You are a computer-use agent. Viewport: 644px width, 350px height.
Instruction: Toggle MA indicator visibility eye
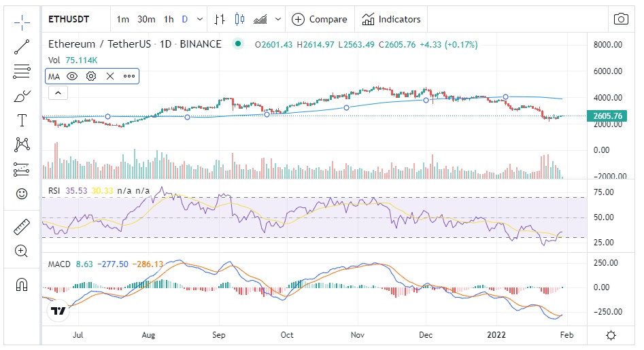72,76
